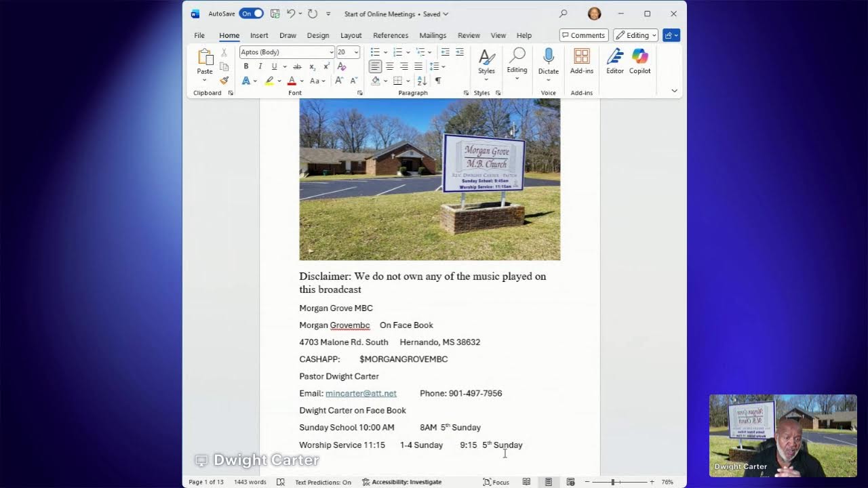Open the Aptos (Body) font name dropdown
868x488 pixels.
(331, 52)
